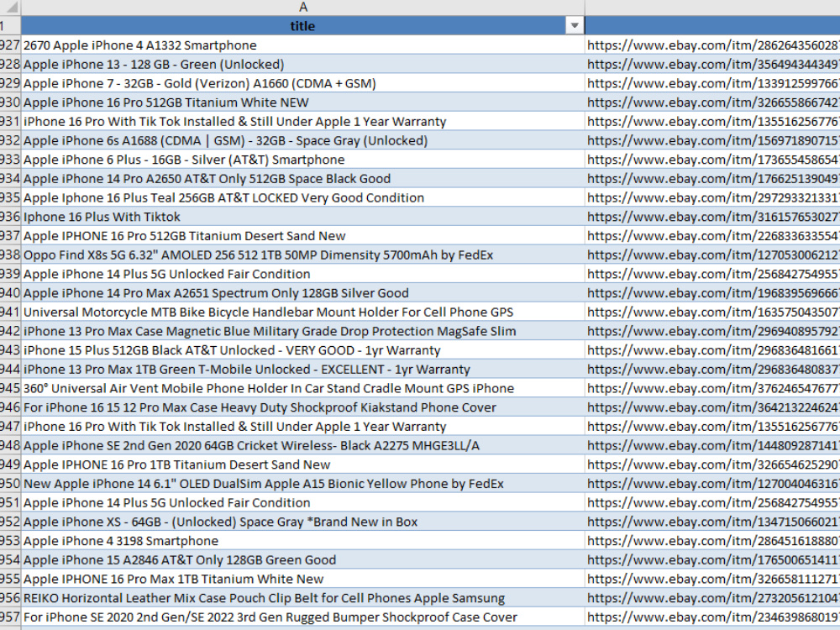
Task: Select 'Apple iPhone 14 Pro A2650 AT&T Only' cell
Action: 302,178
